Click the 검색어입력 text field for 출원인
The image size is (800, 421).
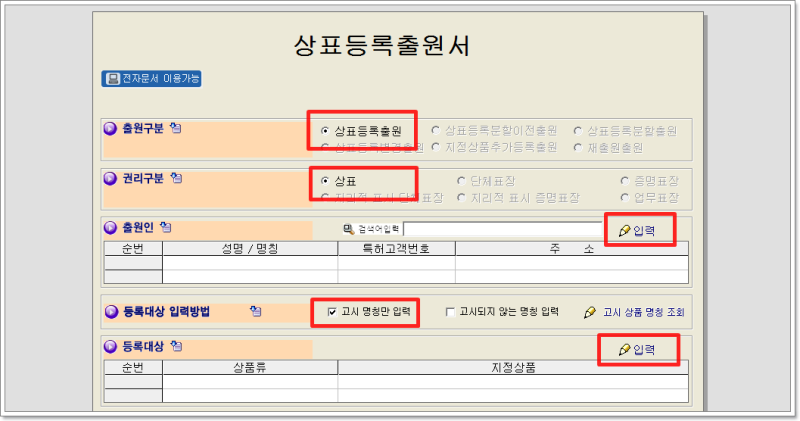point(503,229)
